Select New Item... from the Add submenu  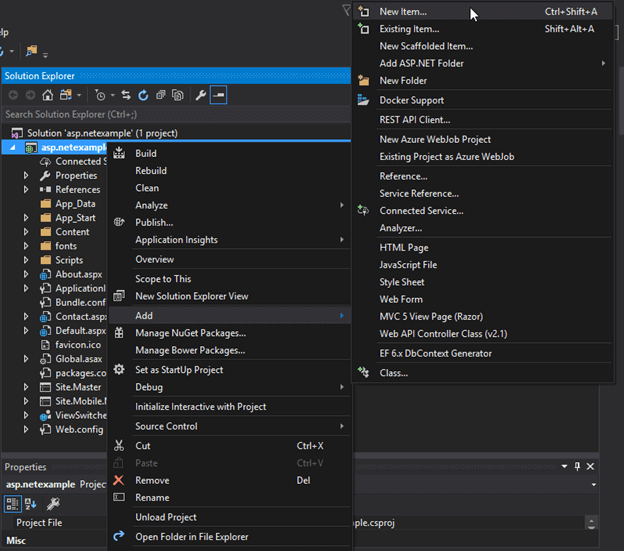[x=403, y=12]
